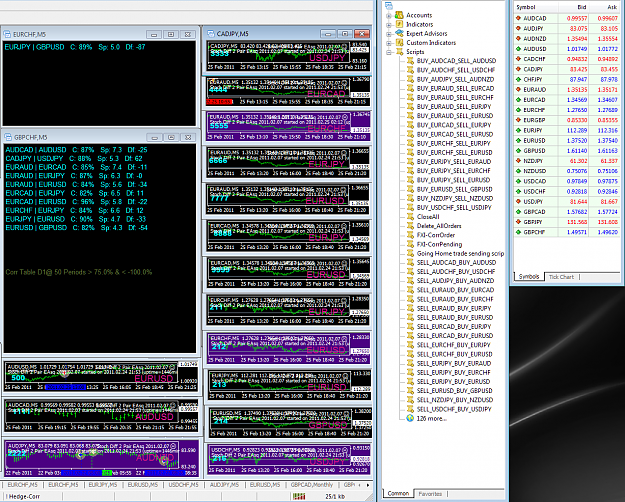Collapse the Scripts tree node
Image resolution: width=625 pixels, height=502 pixels.
pos(389,52)
